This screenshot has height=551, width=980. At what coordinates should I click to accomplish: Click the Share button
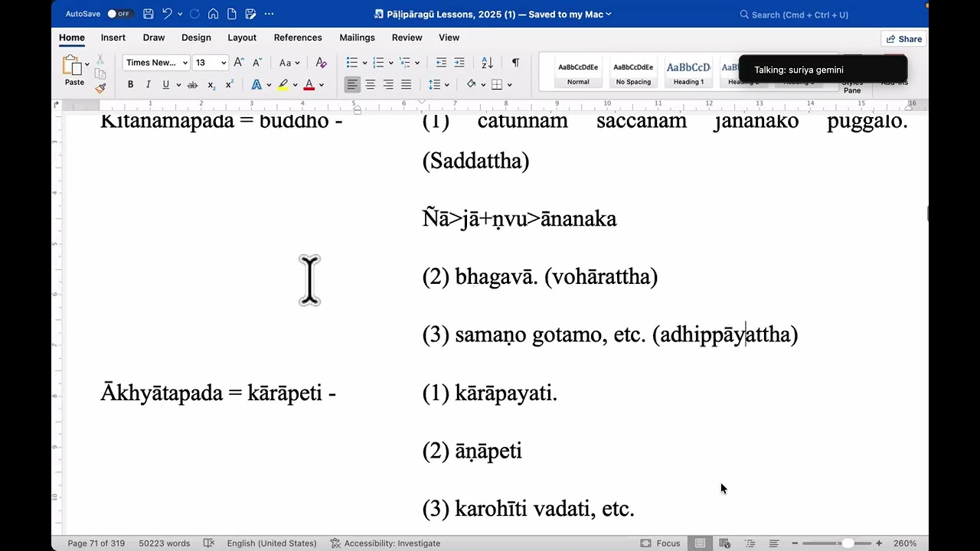point(903,39)
